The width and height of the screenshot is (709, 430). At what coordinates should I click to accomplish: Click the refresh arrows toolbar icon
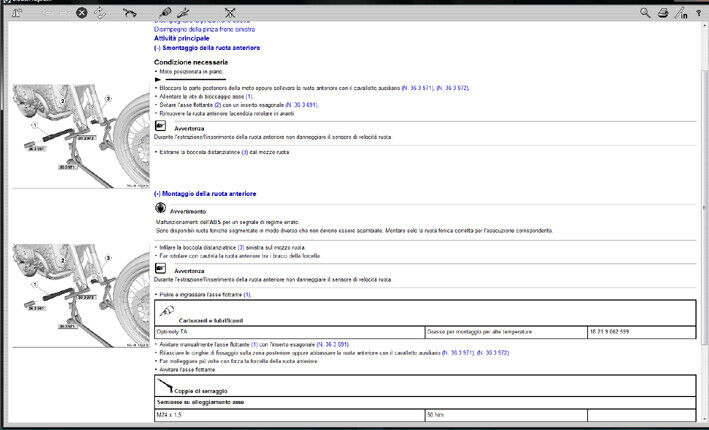tap(101, 13)
